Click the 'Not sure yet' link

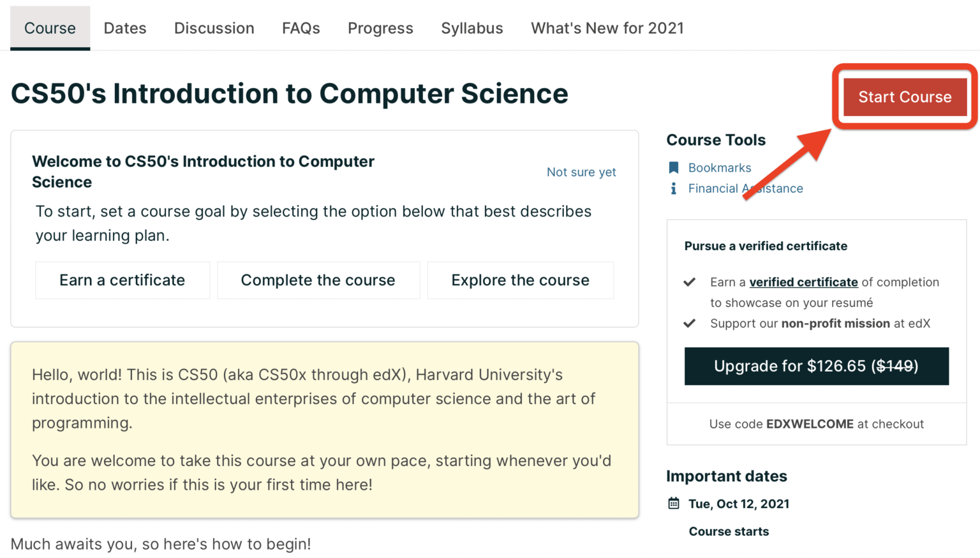581,172
